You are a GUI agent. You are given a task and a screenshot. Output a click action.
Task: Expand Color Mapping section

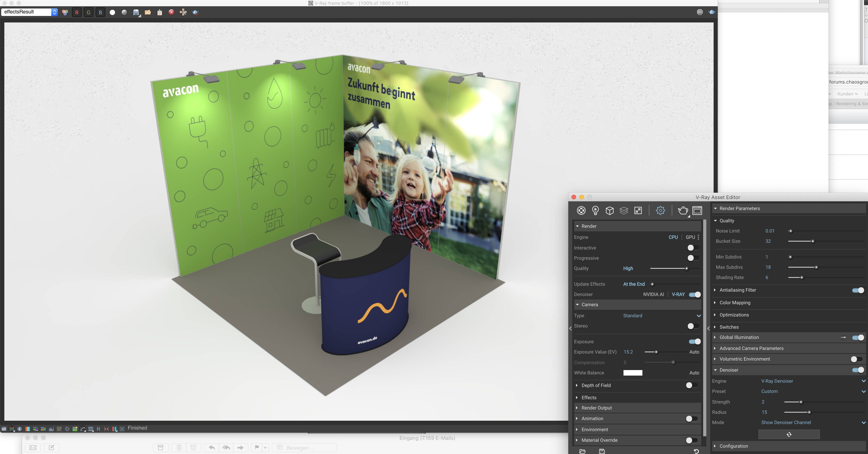[x=789, y=302]
